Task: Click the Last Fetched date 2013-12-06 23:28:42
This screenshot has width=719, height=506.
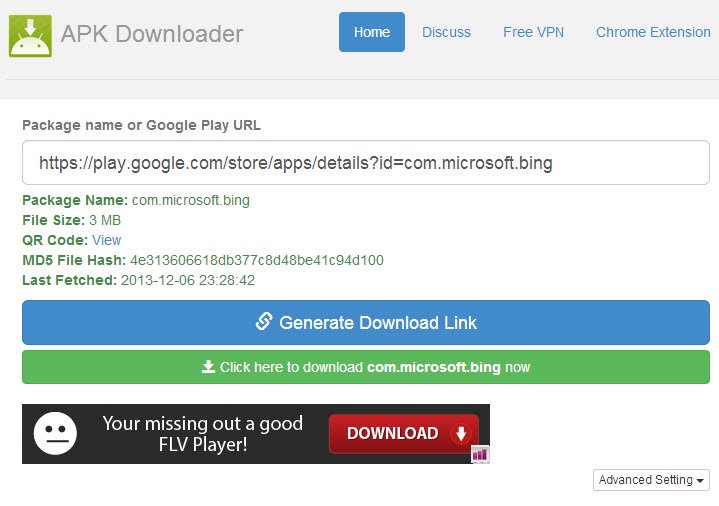Action: click(188, 280)
